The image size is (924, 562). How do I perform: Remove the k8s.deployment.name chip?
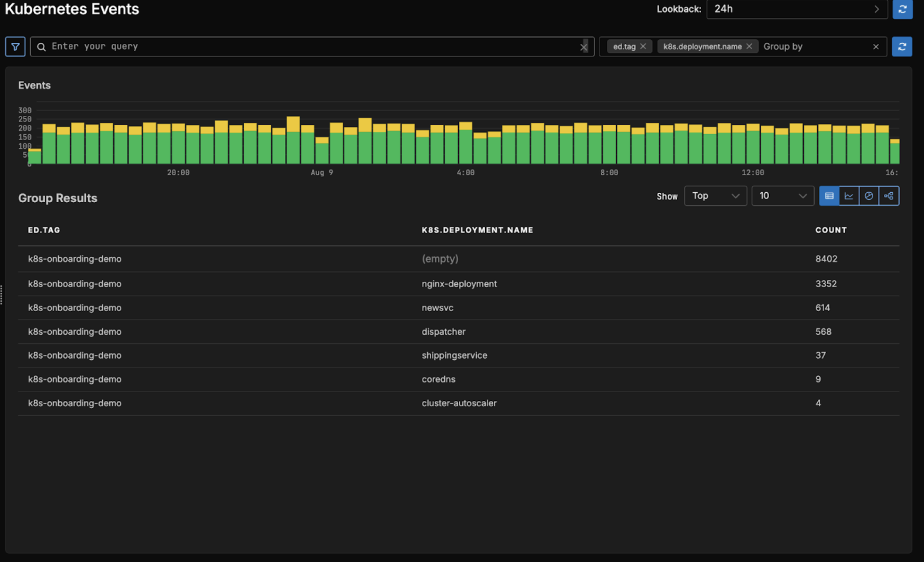click(749, 46)
